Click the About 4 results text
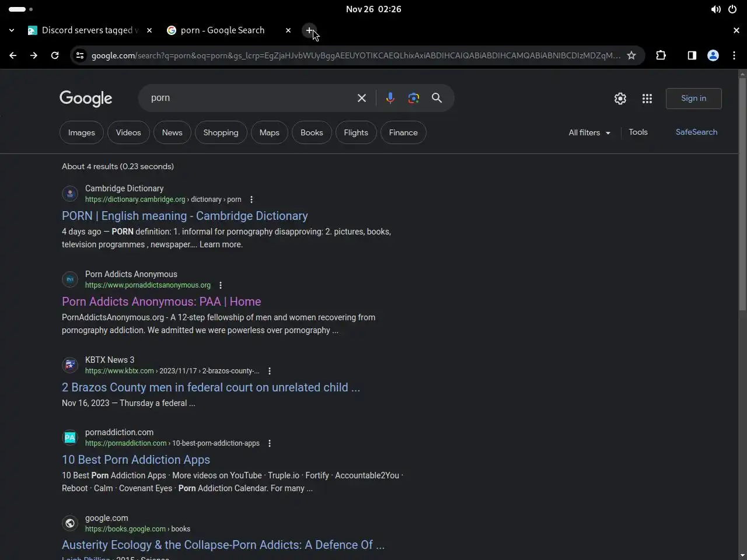This screenshot has width=747, height=560. point(118,166)
